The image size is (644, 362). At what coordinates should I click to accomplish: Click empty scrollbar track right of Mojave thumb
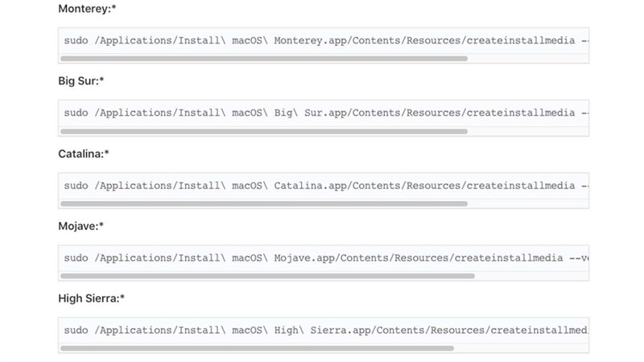531,276
